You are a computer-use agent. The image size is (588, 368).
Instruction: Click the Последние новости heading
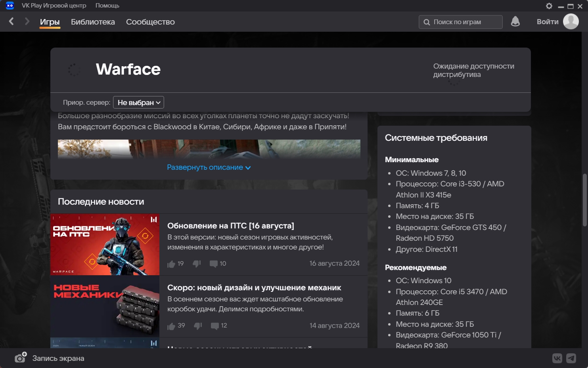pyautogui.click(x=101, y=201)
